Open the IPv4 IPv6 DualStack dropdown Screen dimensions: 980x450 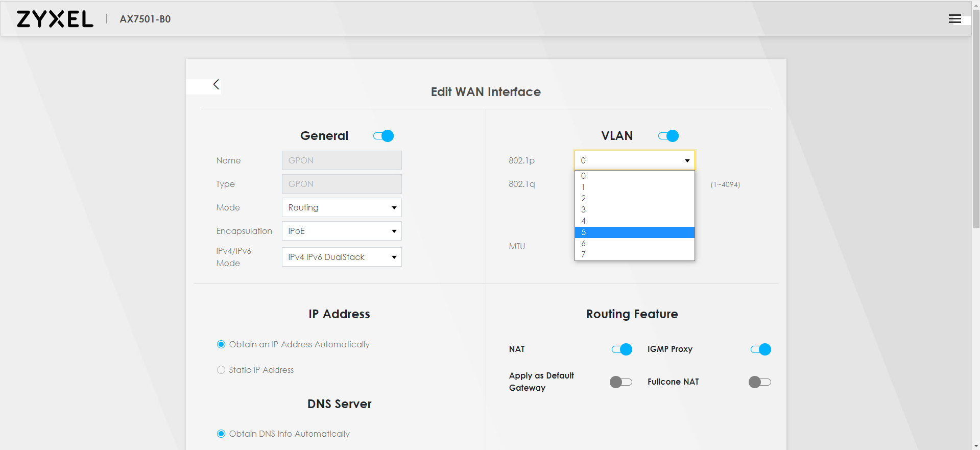342,257
